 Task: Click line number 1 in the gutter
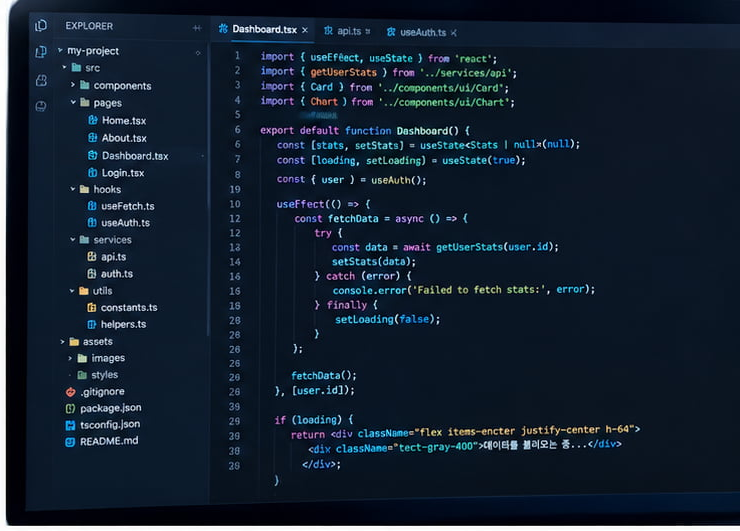[237, 56]
